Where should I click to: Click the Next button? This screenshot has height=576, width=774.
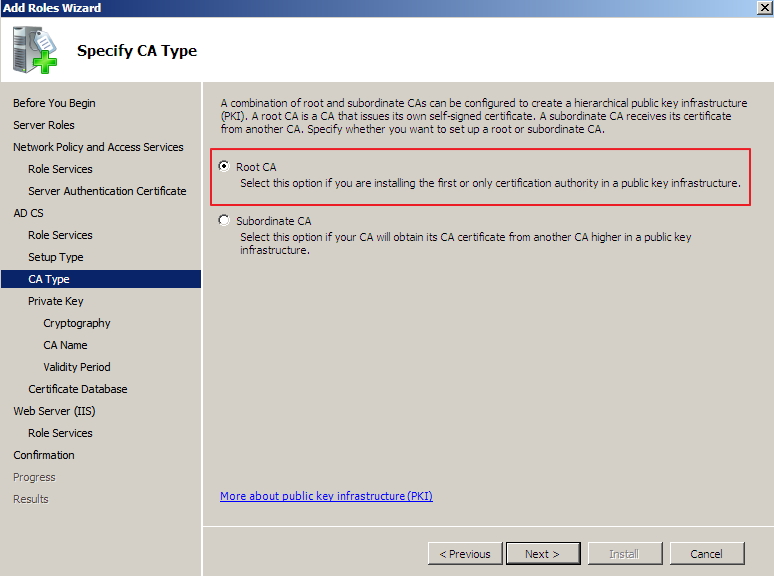(541, 553)
